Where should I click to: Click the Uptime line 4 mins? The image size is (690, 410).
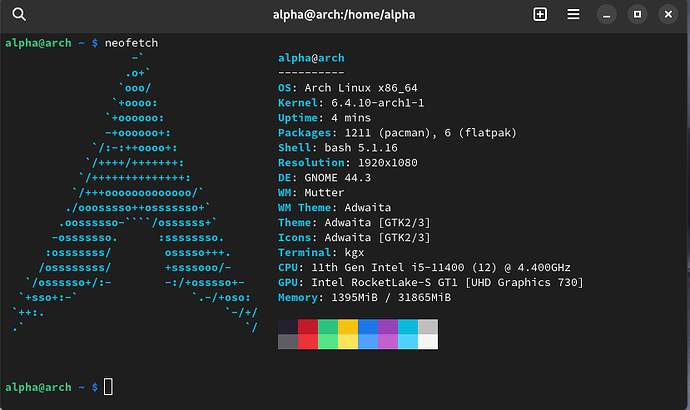coord(324,118)
